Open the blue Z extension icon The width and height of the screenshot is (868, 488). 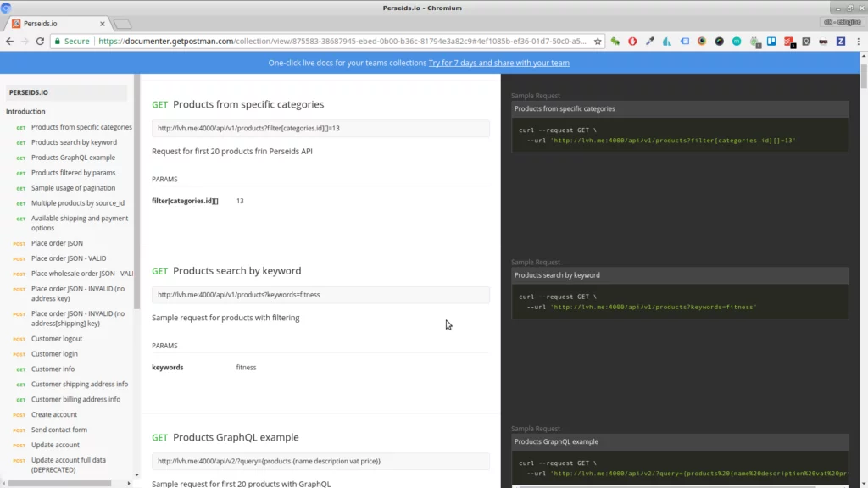[841, 41]
